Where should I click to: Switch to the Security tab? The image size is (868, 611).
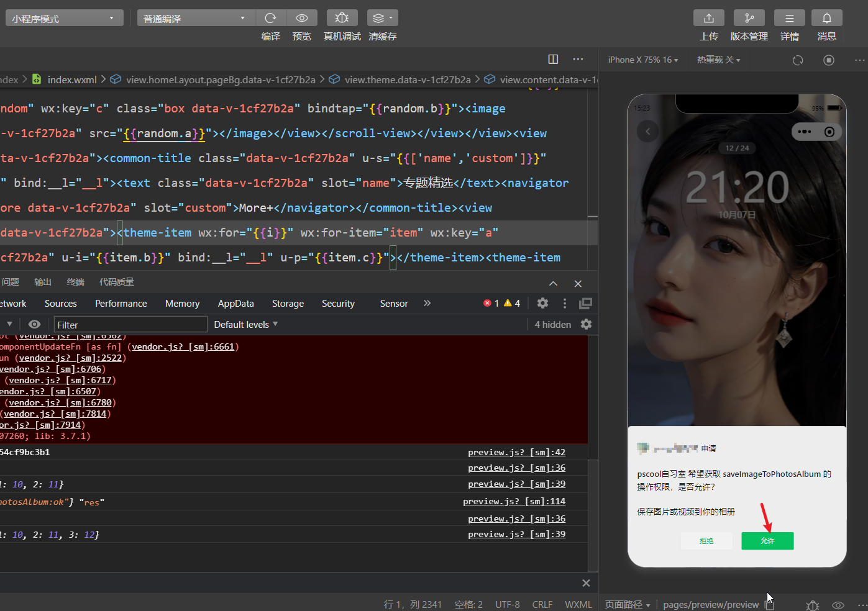(338, 304)
